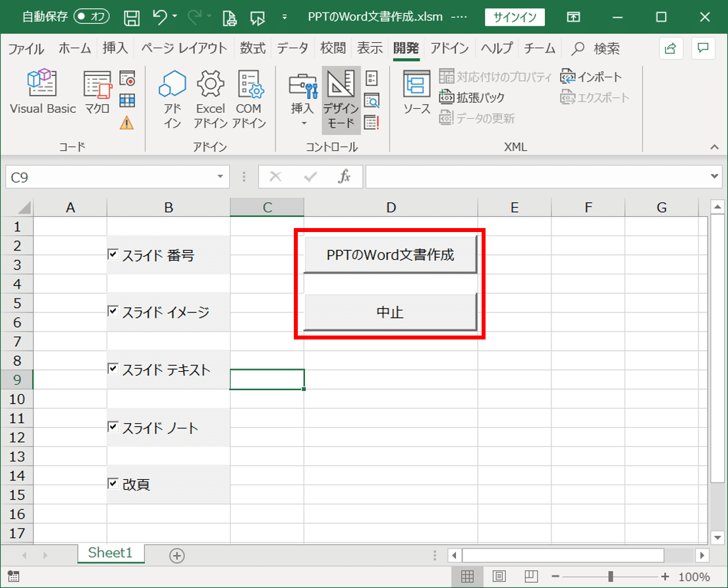This screenshot has width=728, height=588.
Task: Collapse the ribbon with chevron
Action: [715, 147]
